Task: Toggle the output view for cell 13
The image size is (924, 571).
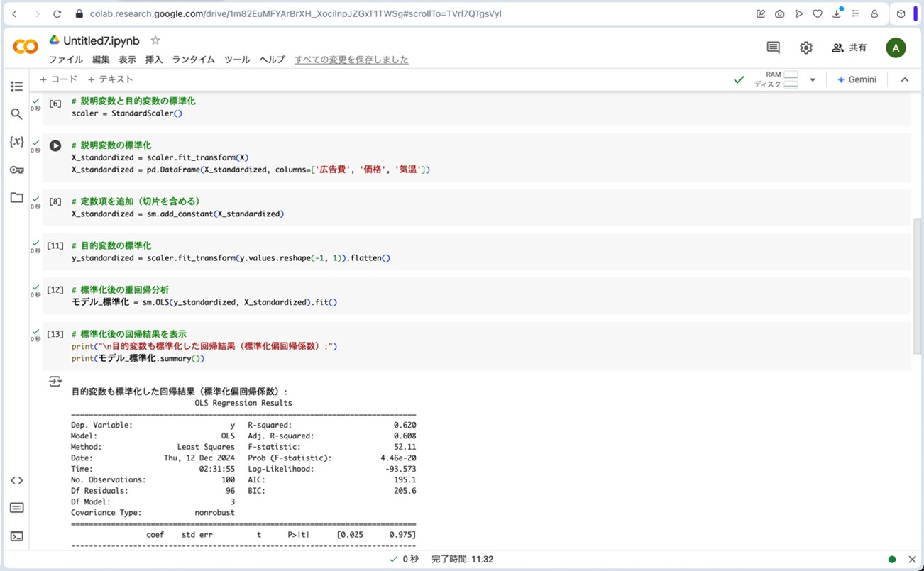Action: tap(55, 382)
